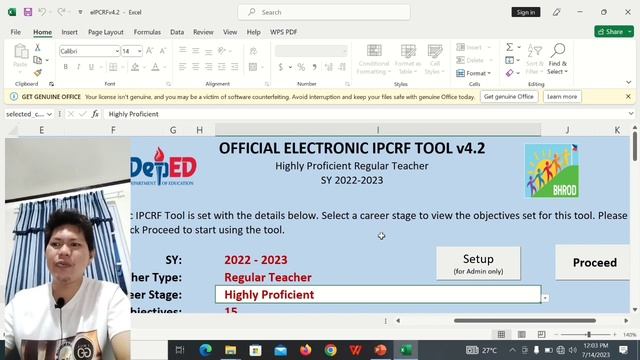Click the Redo arrow icon
The image size is (640, 360).
pos(61,12)
